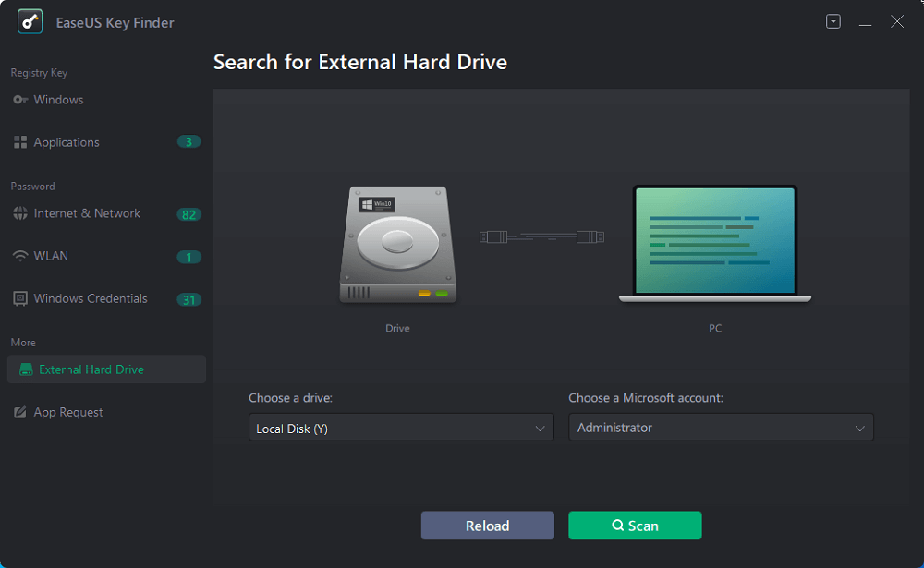The width and height of the screenshot is (924, 568).
Task: Click the Windows Credentials icon
Action: 20,298
